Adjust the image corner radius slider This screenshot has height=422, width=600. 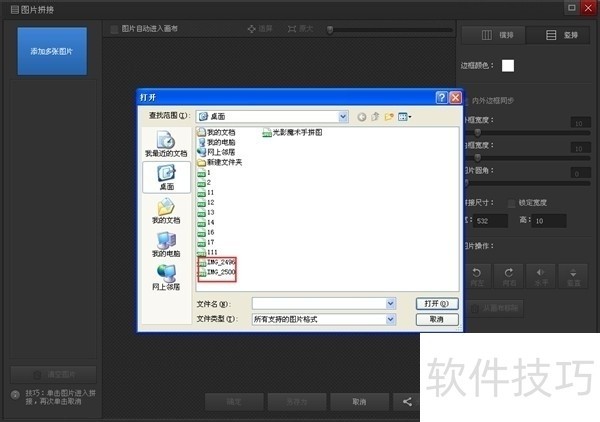coord(466,183)
